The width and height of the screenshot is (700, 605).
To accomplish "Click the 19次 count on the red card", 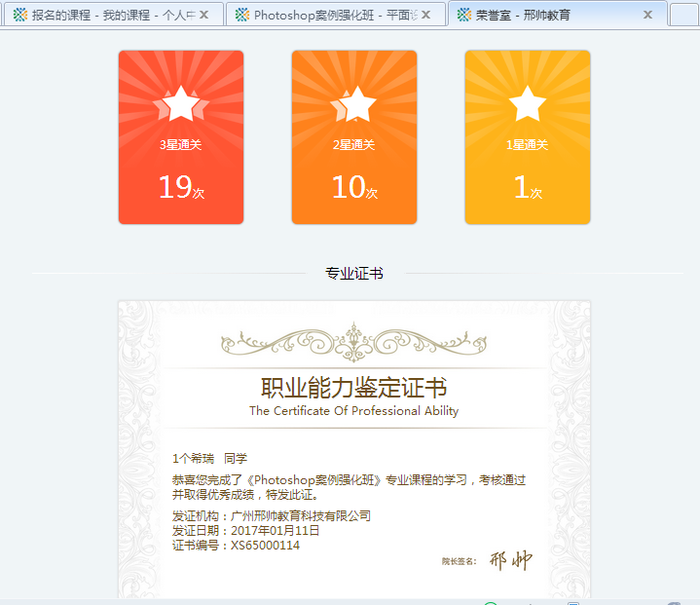I will tap(180, 187).
